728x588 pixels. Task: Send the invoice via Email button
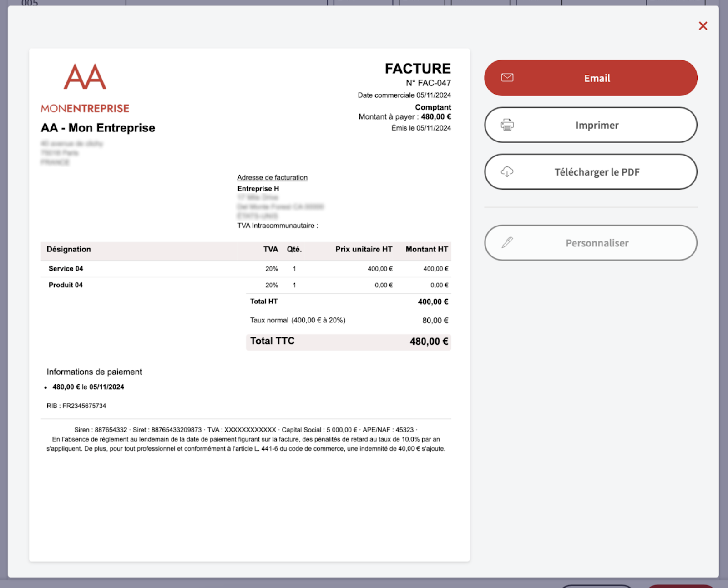click(591, 78)
